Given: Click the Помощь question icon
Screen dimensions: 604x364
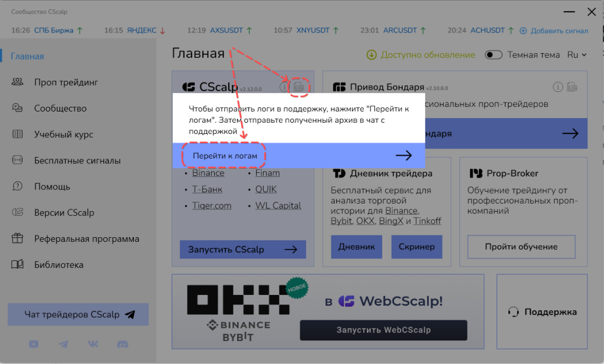Looking at the screenshot, I should click(x=17, y=186).
